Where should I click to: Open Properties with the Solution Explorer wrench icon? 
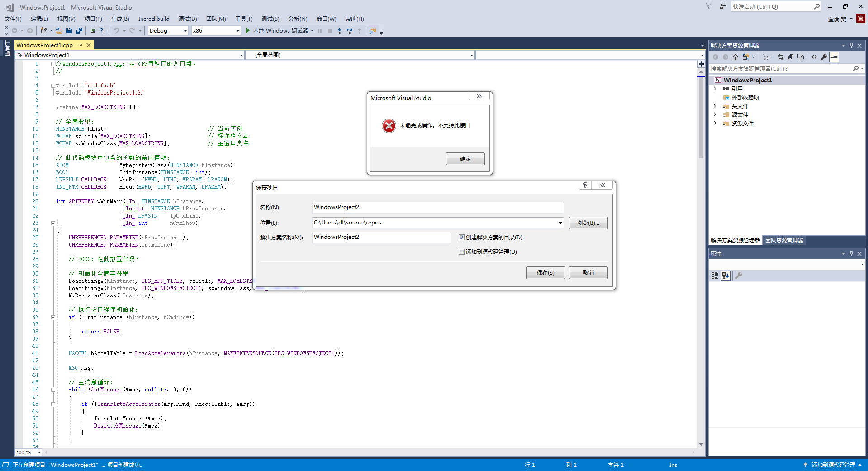(824, 57)
